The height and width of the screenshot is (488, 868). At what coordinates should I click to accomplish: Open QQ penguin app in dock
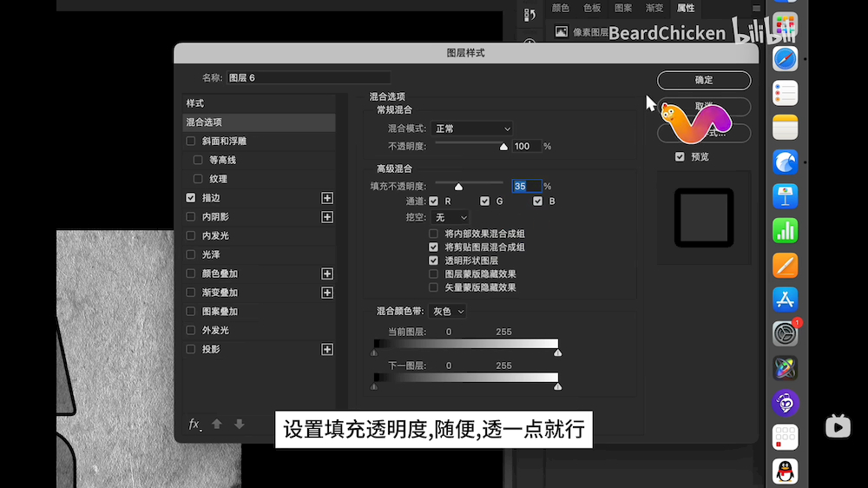(785, 472)
